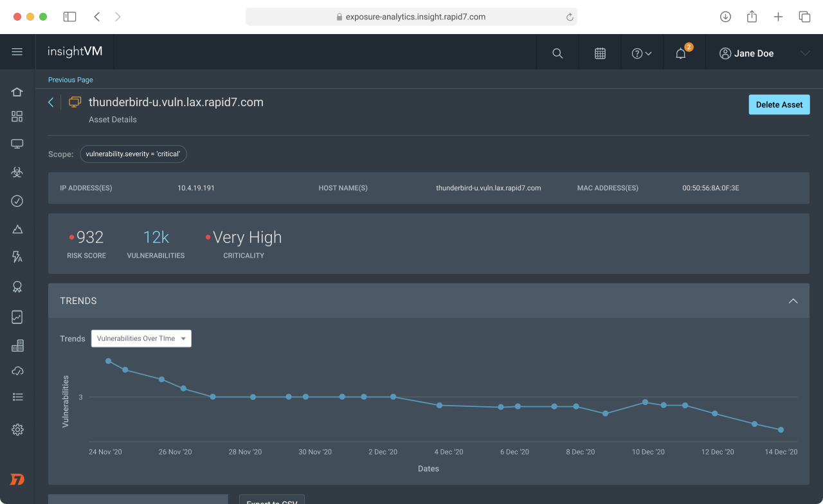
Task: Open Policies checkmark icon in sidebar
Action: pos(17,201)
